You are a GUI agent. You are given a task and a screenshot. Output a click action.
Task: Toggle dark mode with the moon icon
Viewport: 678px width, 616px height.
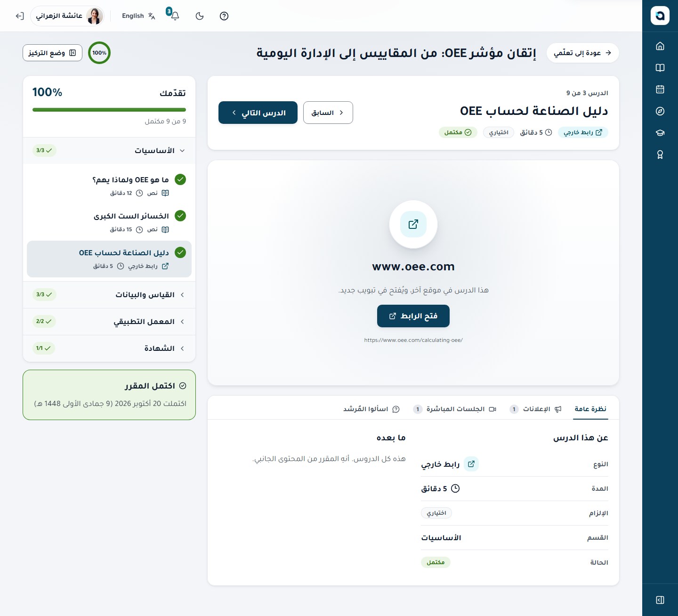pyautogui.click(x=200, y=16)
